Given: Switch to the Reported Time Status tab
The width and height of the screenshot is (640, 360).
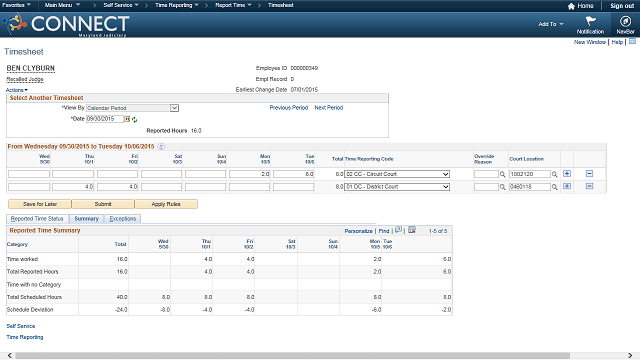Looking at the screenshot, I should tap(37, 219).
